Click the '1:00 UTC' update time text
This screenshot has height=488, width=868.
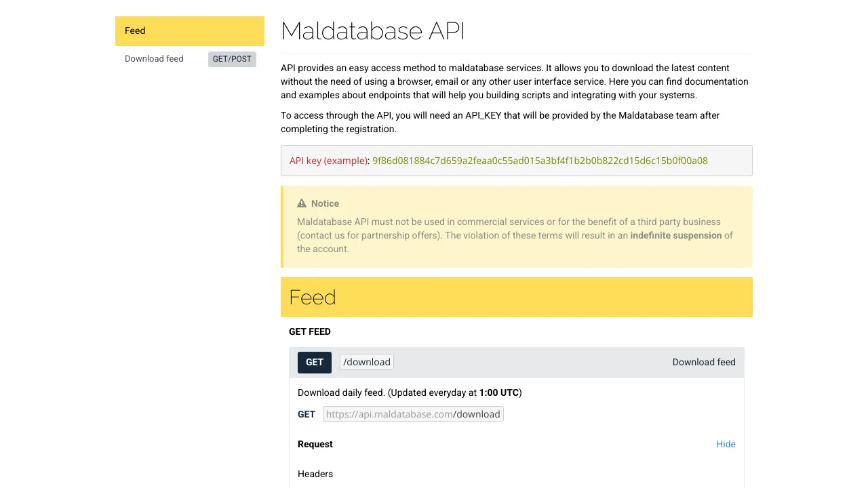click(498, 392)
